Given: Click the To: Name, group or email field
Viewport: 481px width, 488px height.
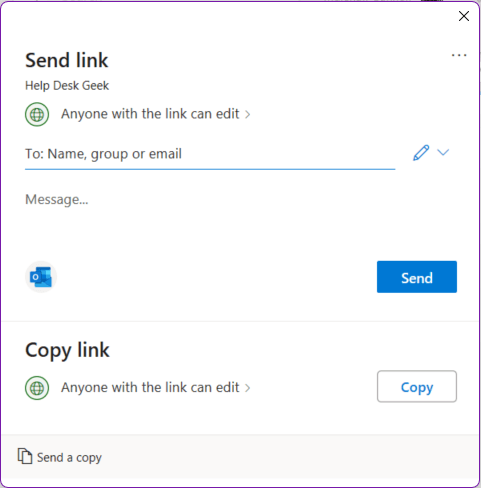Looking at the screenshot, I should [x=210, y=154].
